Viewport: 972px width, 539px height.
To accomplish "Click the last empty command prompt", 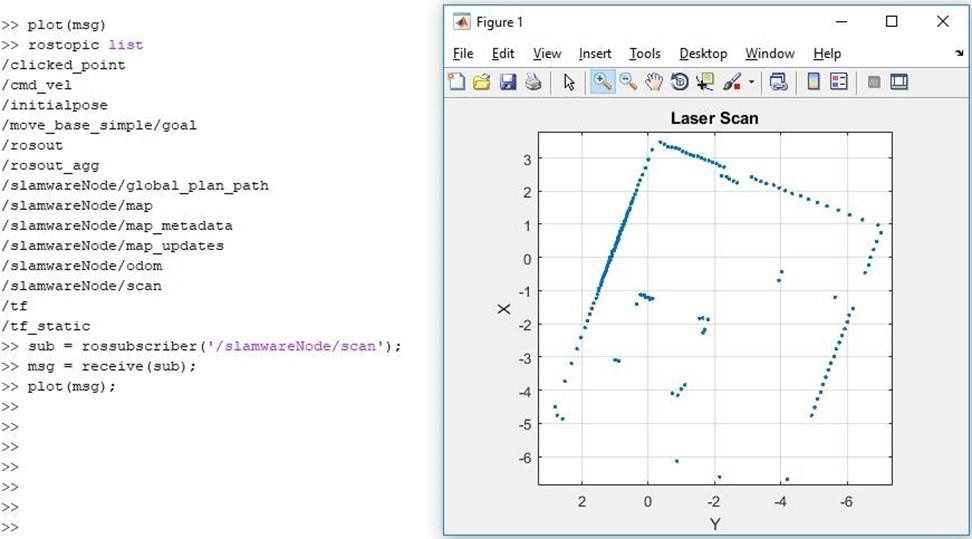I will (10, 527).
